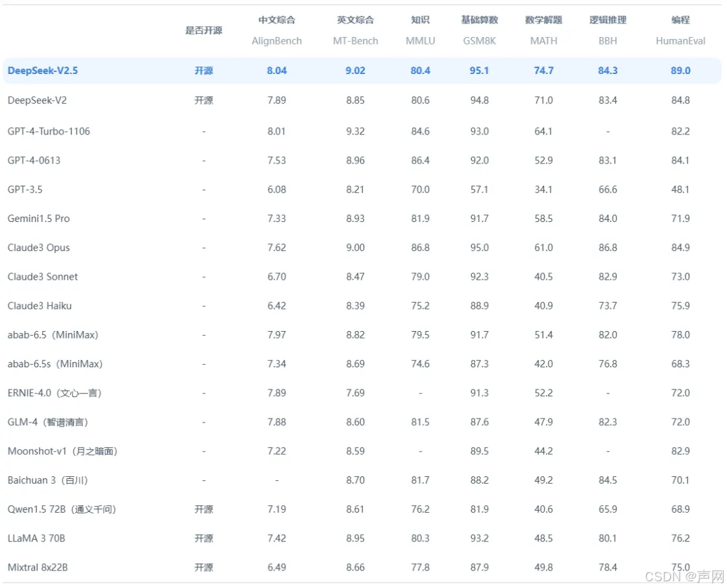Viewport: 727px width, 588px height.
Task: Select Gemini1.5 Pro BBH score 84.0
Action: (608, 219)
